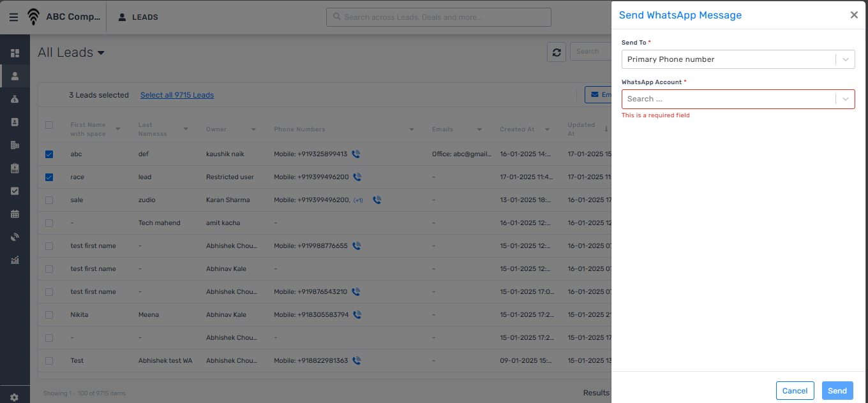Check the checkbox for Nikita Meena
The width and height of the screenshot is (868, 403).
(x=49, y=315)
